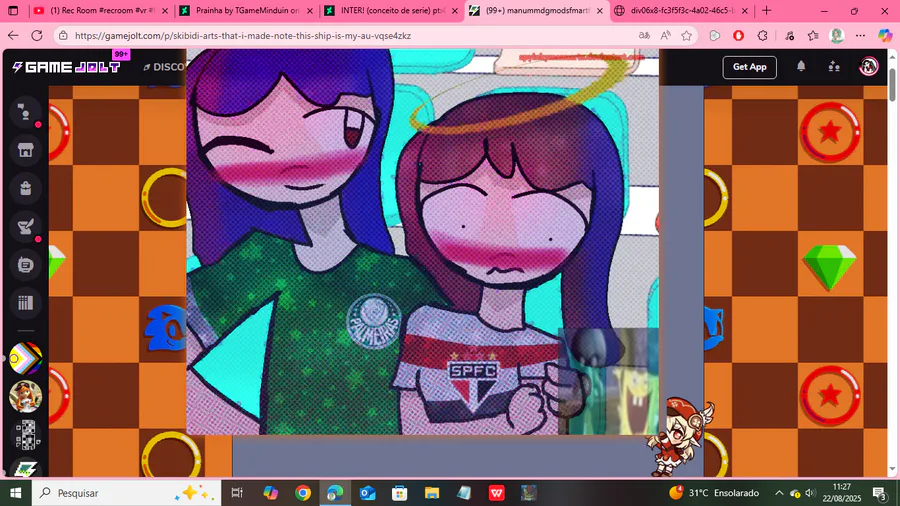Click the Get App button
900x506 pixels.
(749, 67)
